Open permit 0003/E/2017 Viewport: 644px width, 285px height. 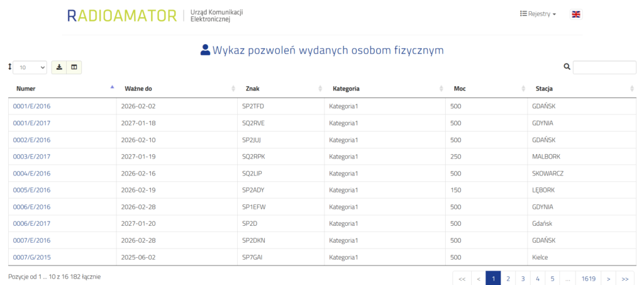[31, 157]
